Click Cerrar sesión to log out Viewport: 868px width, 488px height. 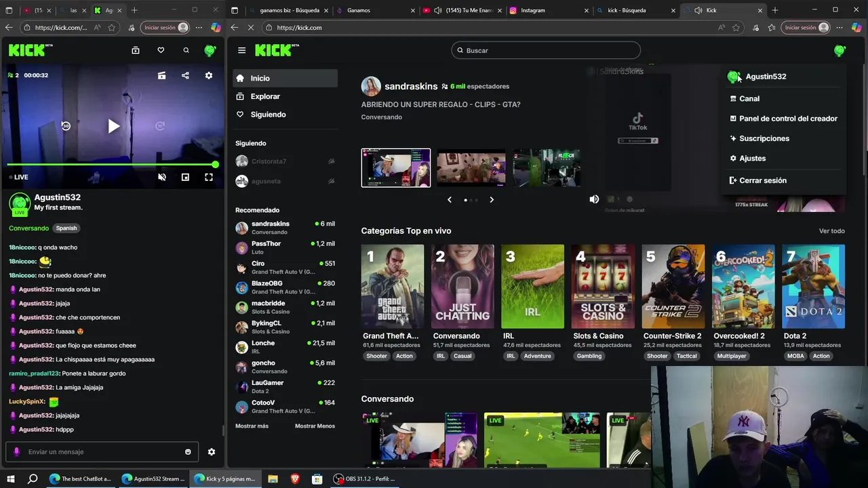click(757, 180)
